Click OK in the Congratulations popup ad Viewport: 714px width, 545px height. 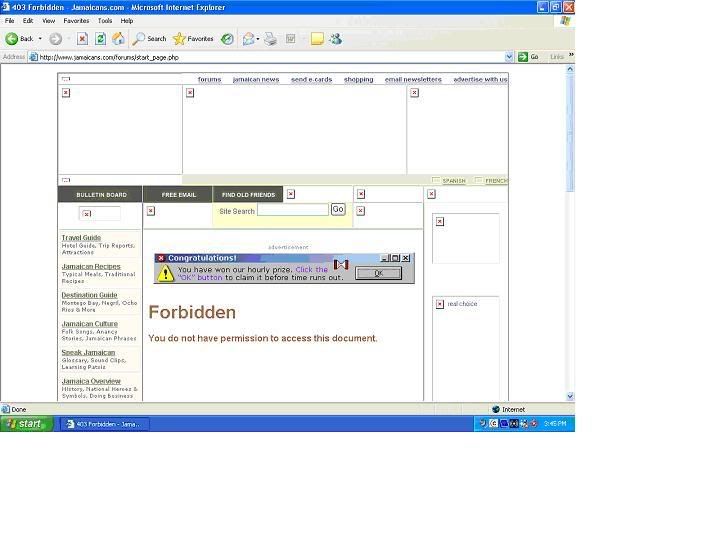pyautogui.click(x=378, y=273)
